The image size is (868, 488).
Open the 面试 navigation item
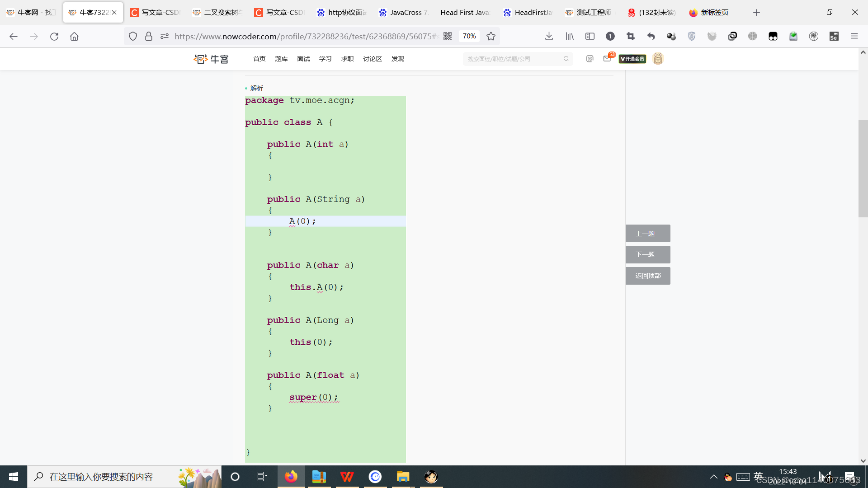point(303,59)
